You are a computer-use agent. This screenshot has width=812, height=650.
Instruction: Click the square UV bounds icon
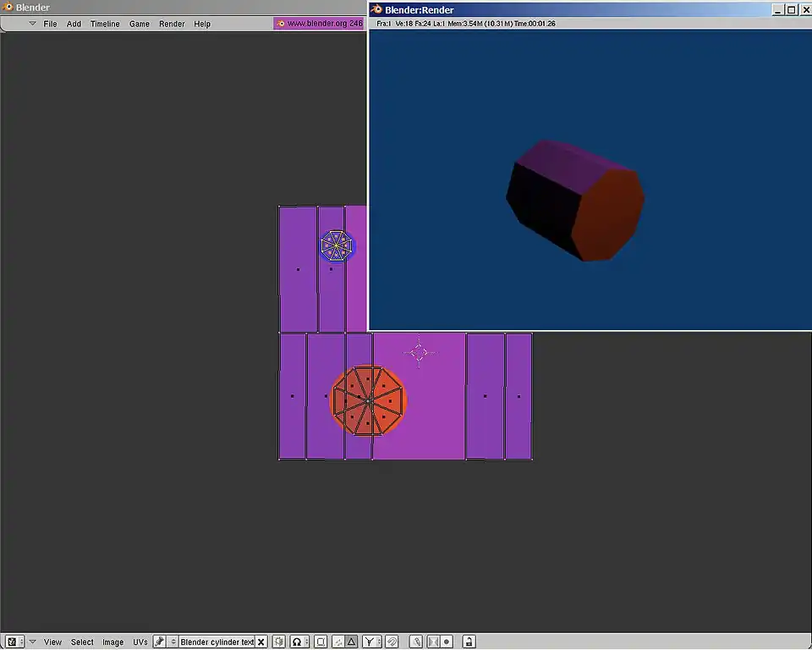click(321, 642)
